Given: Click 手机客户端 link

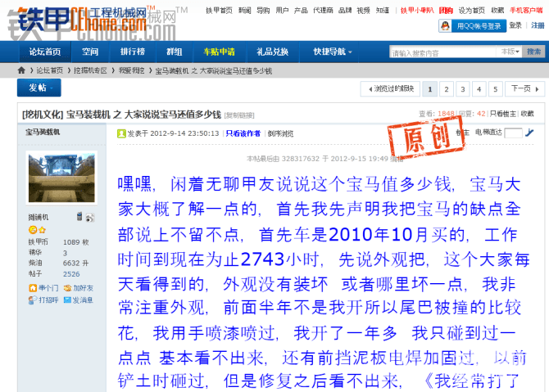Looking at the screenshot, I should [526, 11].
